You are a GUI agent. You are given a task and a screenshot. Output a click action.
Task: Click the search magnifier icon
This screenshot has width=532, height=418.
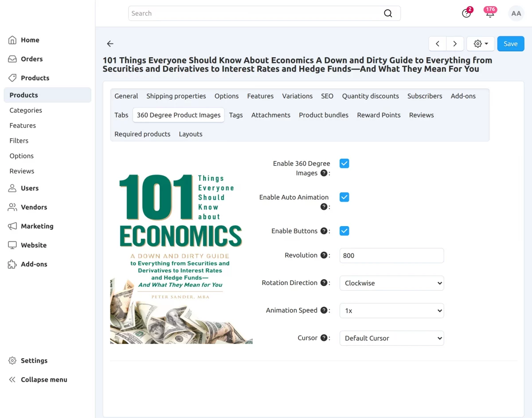[388, 13]
